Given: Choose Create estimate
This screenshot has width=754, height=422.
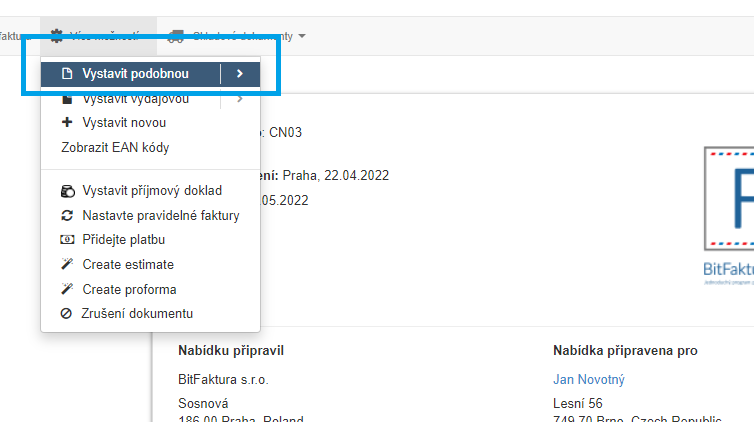Looking at the screenshot, I should tap(128, 265).
